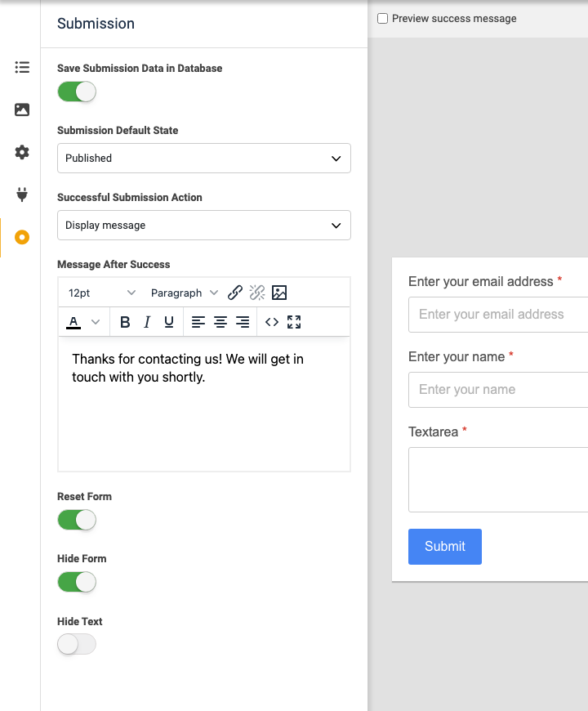Select the orange submission sidebar icon
588x711 pixels.
coord(22,237)
